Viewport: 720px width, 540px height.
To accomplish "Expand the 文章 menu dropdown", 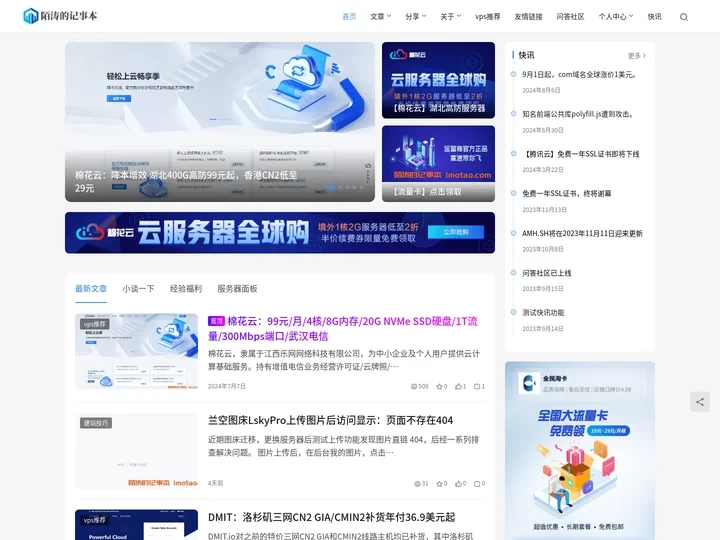I will tap(381, 17).
